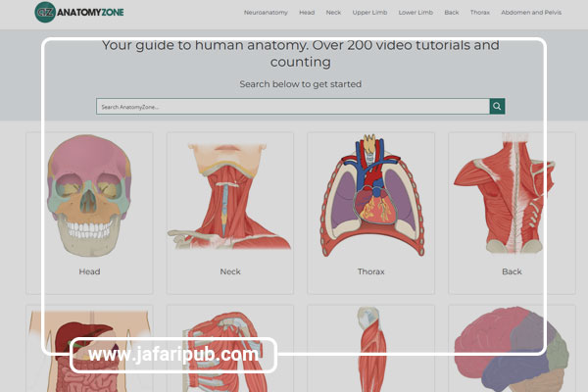Open the abdomen organs illustration card
Screen dimensions: 588x392
89,349
